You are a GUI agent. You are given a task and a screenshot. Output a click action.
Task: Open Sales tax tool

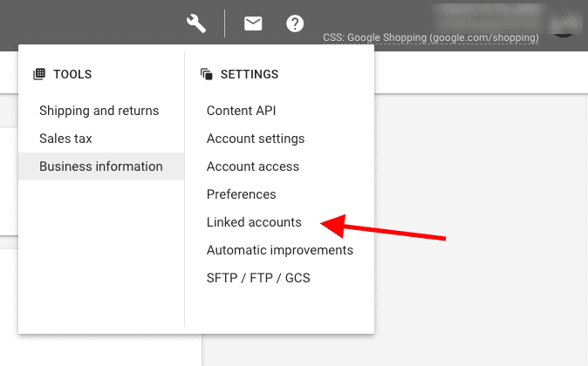[x=65, y=139]
